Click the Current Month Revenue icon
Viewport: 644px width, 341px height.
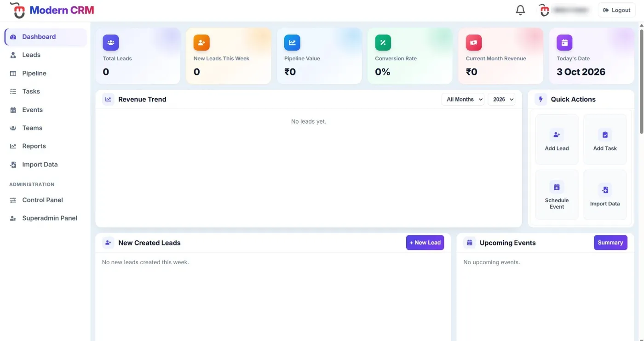(x=474, y=43)
